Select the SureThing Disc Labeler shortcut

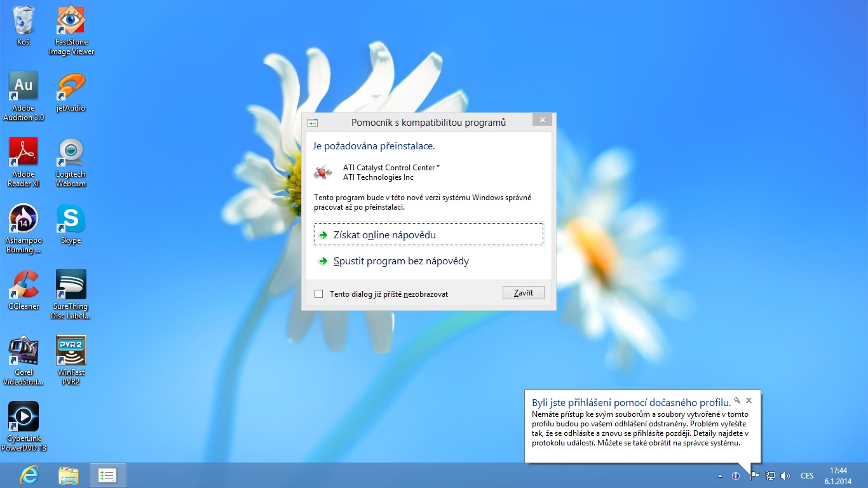[x=71, y=295]
